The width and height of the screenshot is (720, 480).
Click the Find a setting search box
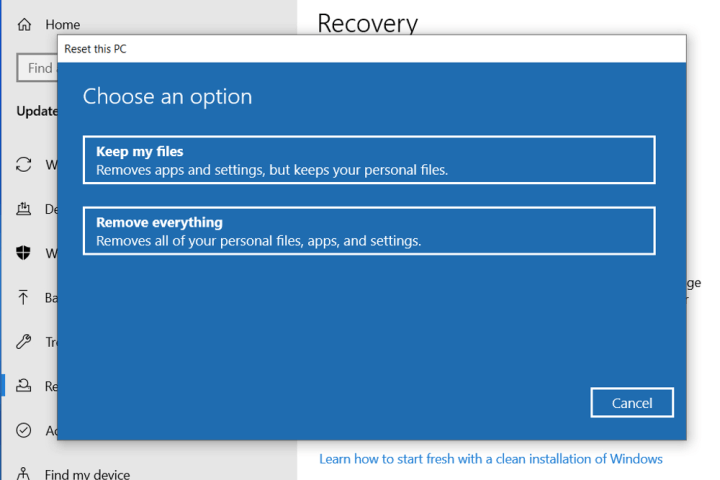[x=38, y=68]
